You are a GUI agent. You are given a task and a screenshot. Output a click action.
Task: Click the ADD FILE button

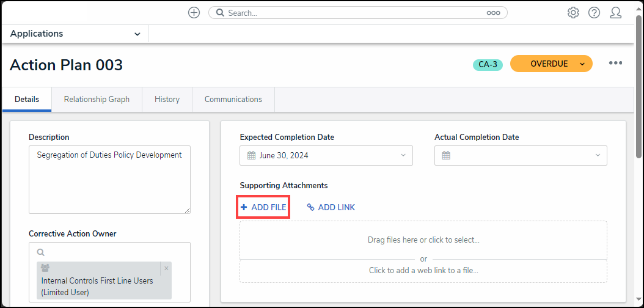(x=263, y=208)
